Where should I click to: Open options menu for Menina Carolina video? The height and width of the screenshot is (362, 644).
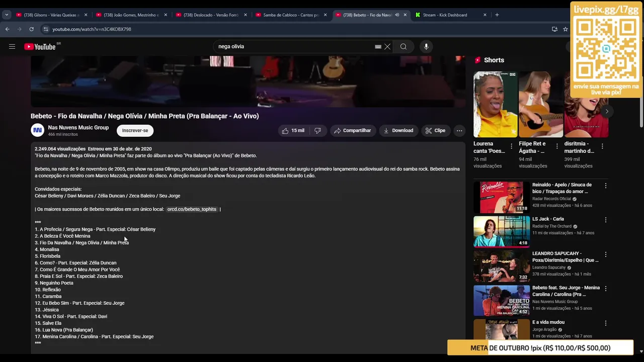tap(606, 289)
